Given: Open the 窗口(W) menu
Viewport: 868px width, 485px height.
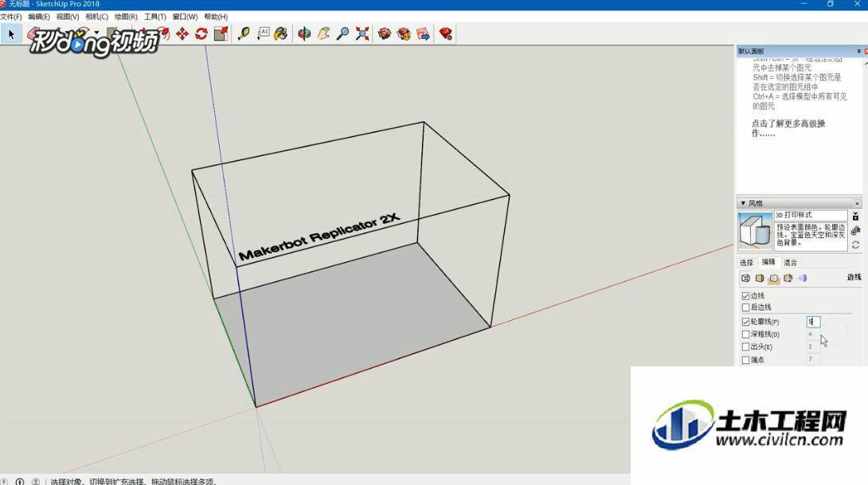Looking at the screenshot, I should tap(185, 17).
